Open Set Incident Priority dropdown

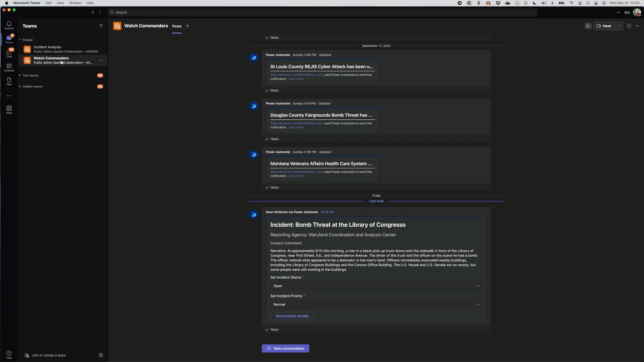(x=376, y=305)
